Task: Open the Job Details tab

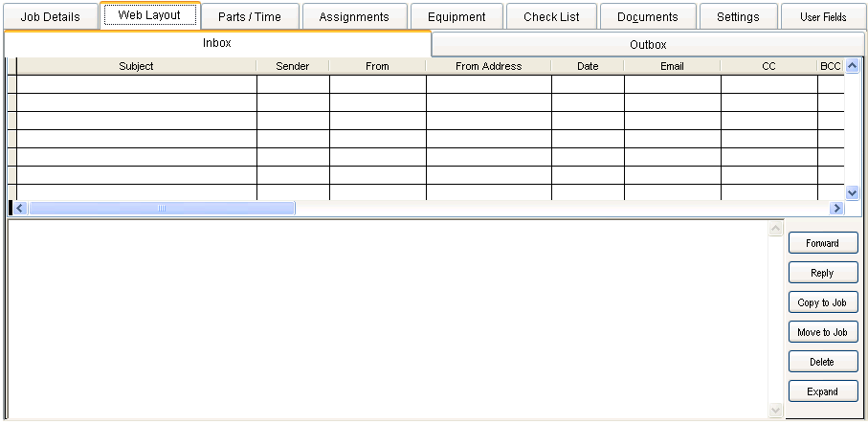Action: coord(50,16)
